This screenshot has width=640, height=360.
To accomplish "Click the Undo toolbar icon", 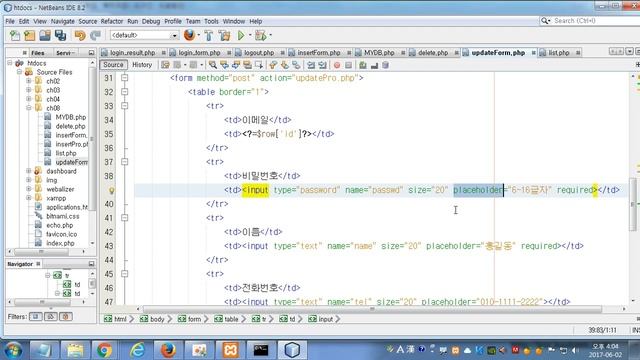I will (x=80, y=36).
